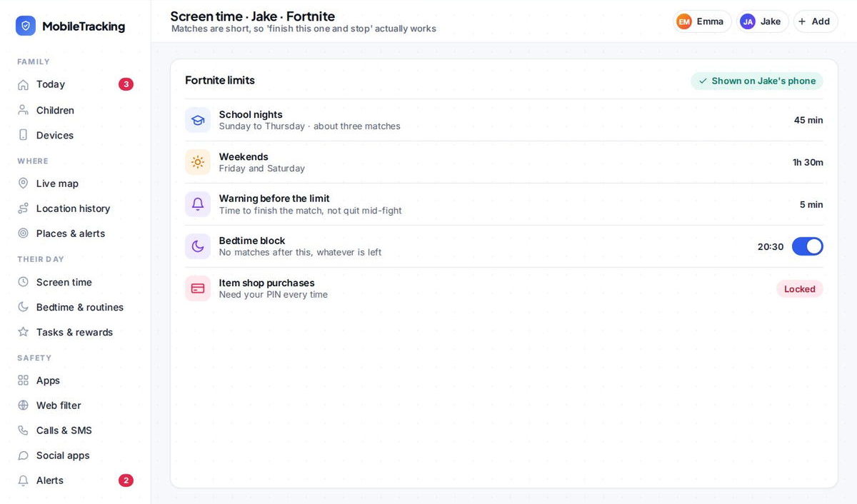Add a new child profile
857x504 pixels.
pos(816,21)
